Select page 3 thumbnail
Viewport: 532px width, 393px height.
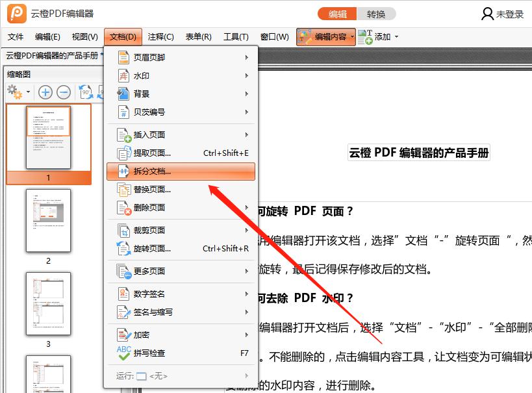tap(49, 304)
